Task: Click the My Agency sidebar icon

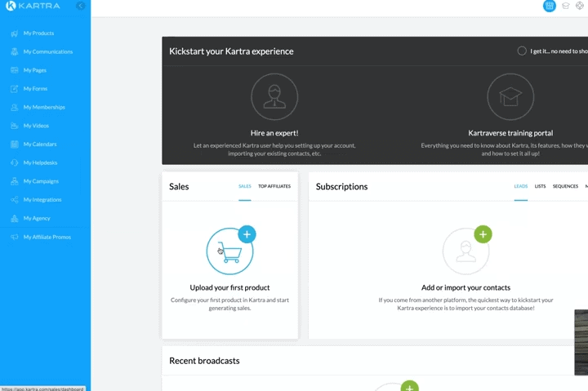Action: pos(14,218)
